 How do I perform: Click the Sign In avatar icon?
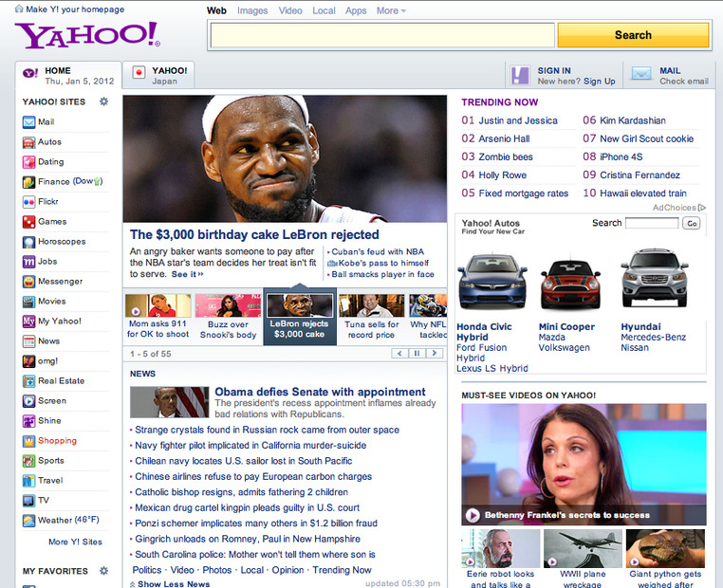(520, 75)
